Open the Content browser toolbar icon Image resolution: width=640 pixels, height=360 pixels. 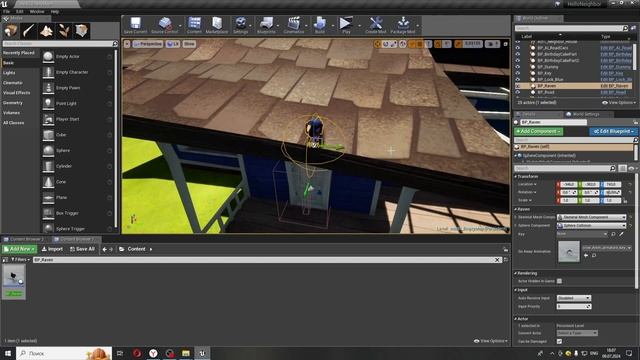click(194, 24)
